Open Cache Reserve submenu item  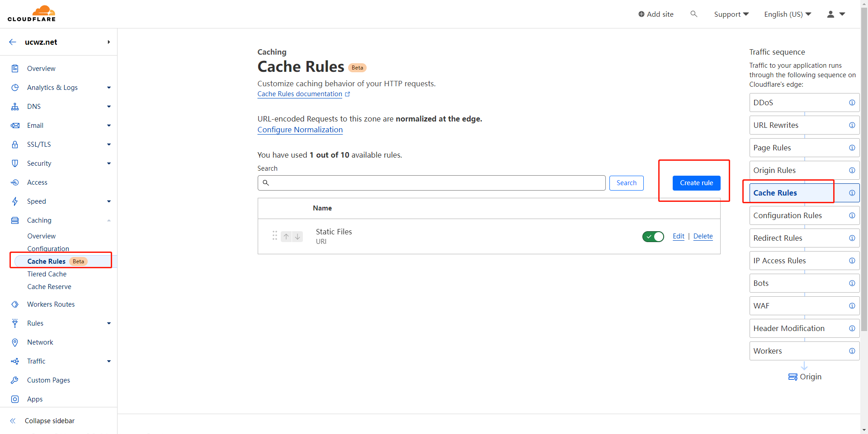coord(49,287)
